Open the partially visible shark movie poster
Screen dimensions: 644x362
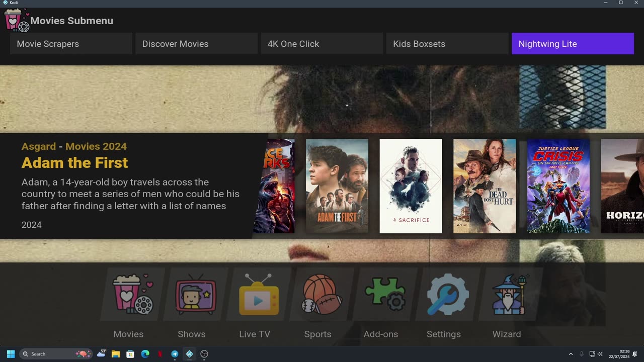coord(274,186)
